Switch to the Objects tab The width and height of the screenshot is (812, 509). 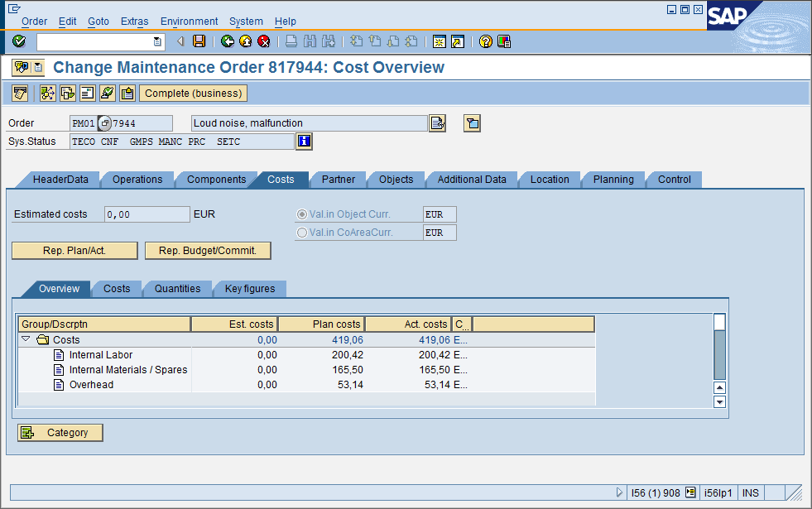pyautogui.click(x=396, y=179)
